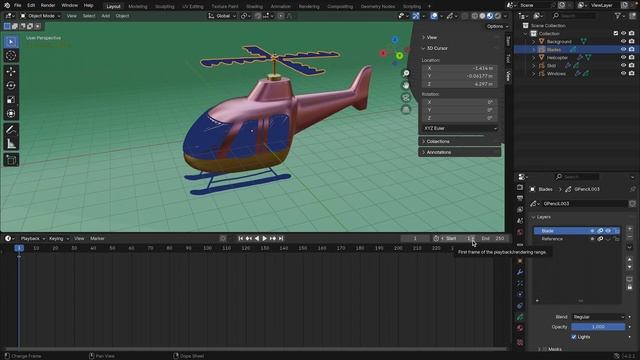This screenshot has width=640, height=360.
Task: Open the timeline Marker menu
Action: click(97, 238)
